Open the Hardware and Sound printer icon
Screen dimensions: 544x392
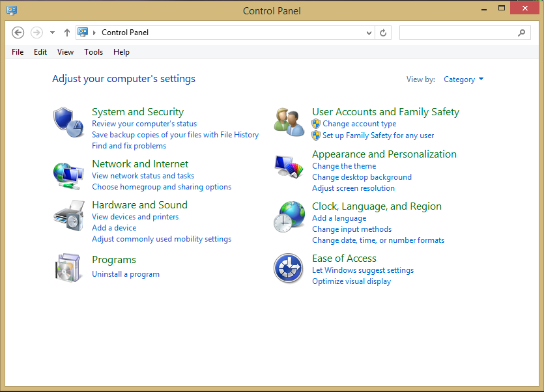pos(69,216)
